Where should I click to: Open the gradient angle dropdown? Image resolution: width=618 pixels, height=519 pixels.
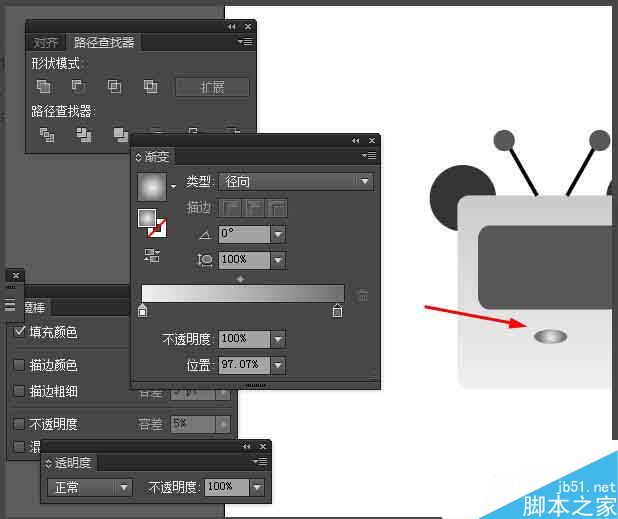click(278, 234)
